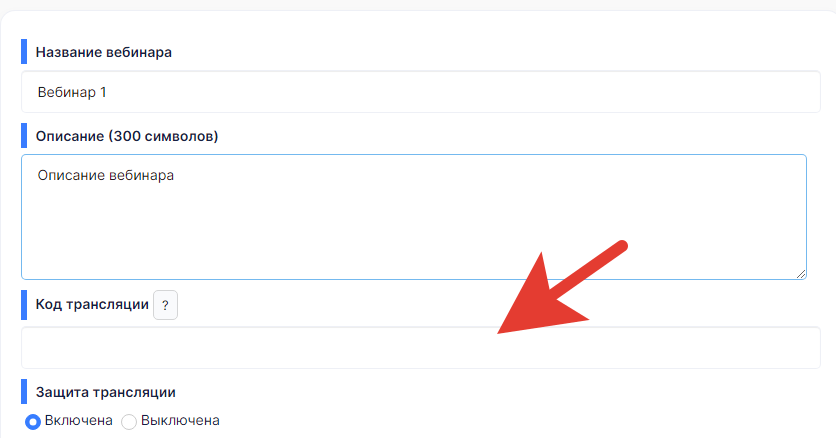Click blue marker beside Название вебинара

pyautogui.click(x=24, y=52)
